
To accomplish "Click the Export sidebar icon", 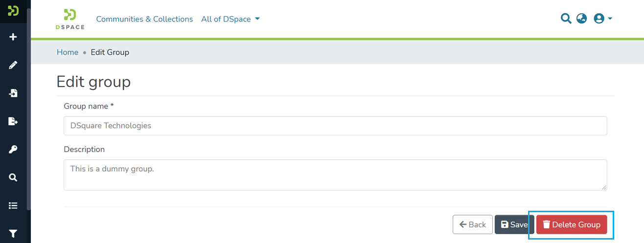I will tap(13, 121).
